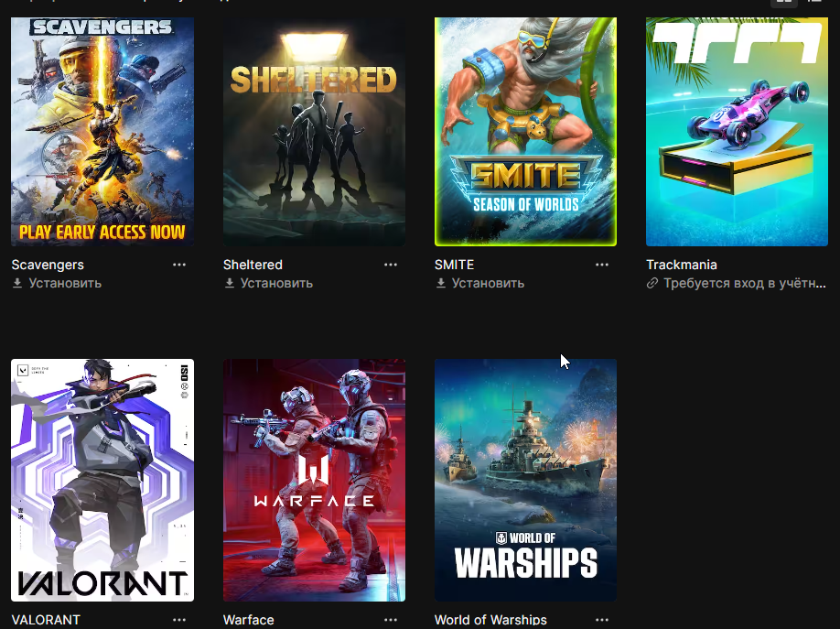Switch library to list view
This screenshot has height=629, width=840.
(x=814, y=2)
